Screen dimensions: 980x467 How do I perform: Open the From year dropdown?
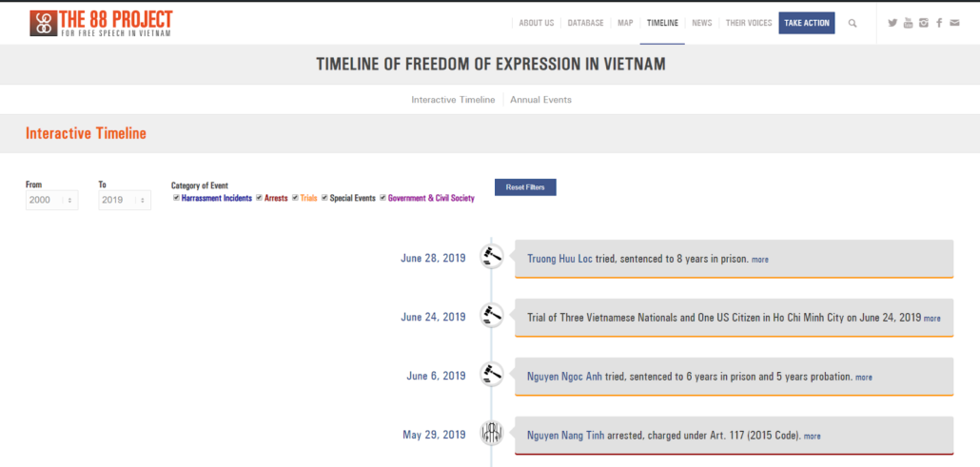pos(52,200)
